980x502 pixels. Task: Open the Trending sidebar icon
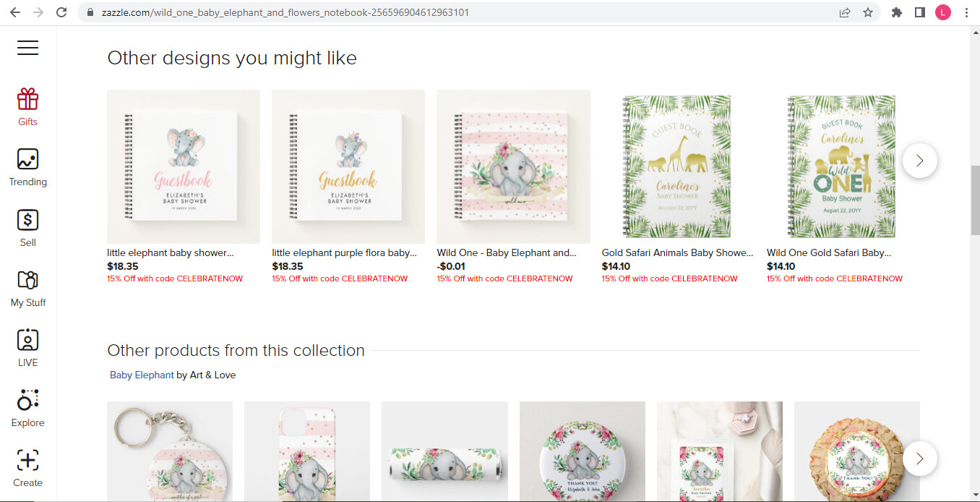[x=28, y=167]
